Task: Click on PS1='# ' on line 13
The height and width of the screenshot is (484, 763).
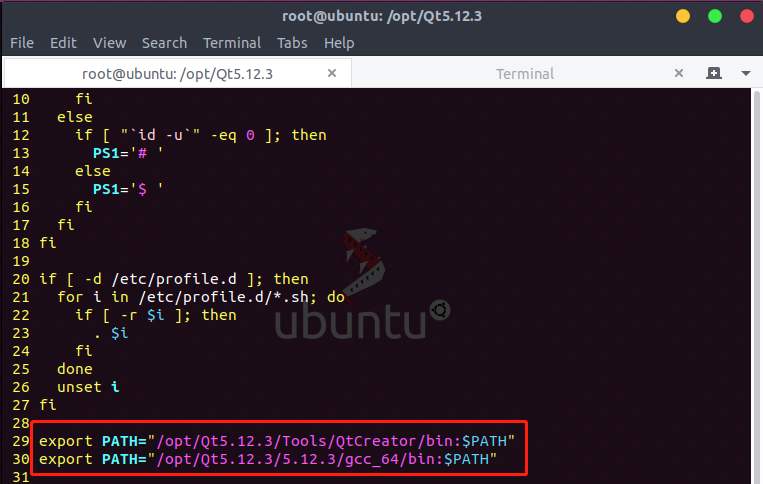Action: pos(128,153)
